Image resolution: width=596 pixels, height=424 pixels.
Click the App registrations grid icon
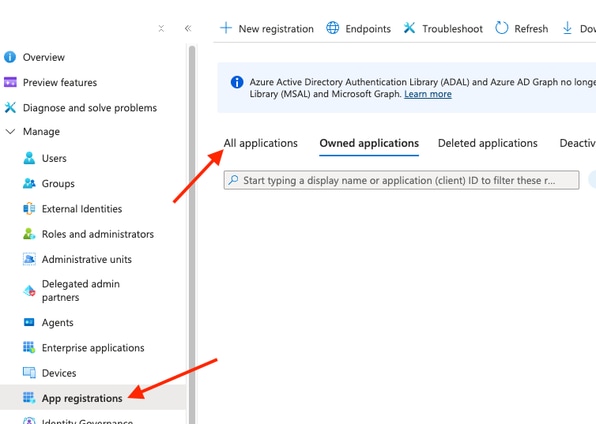point(29,398)
